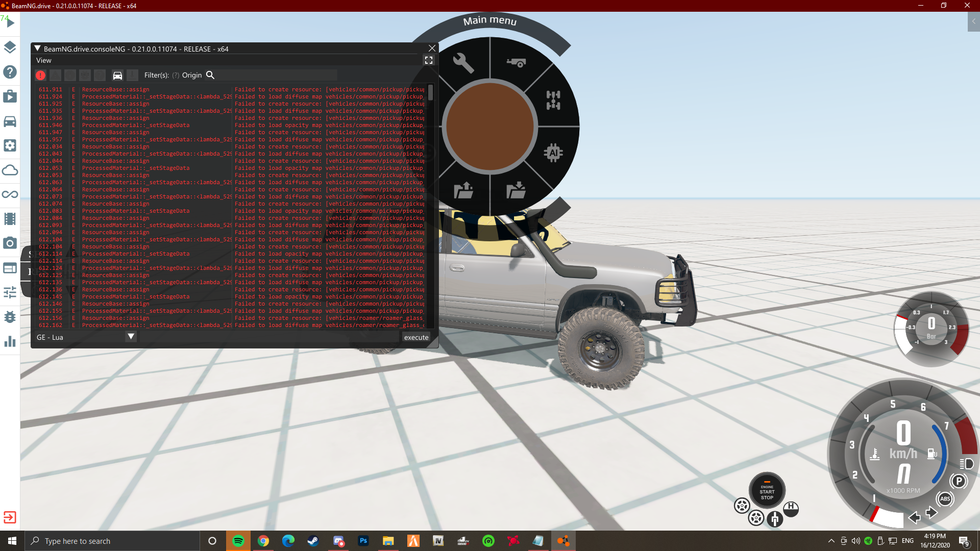Image resolution: width=980 pixels, height=551 pixels.
Task: Click the play icon in the left sidebar
Action: coord(10,23)
